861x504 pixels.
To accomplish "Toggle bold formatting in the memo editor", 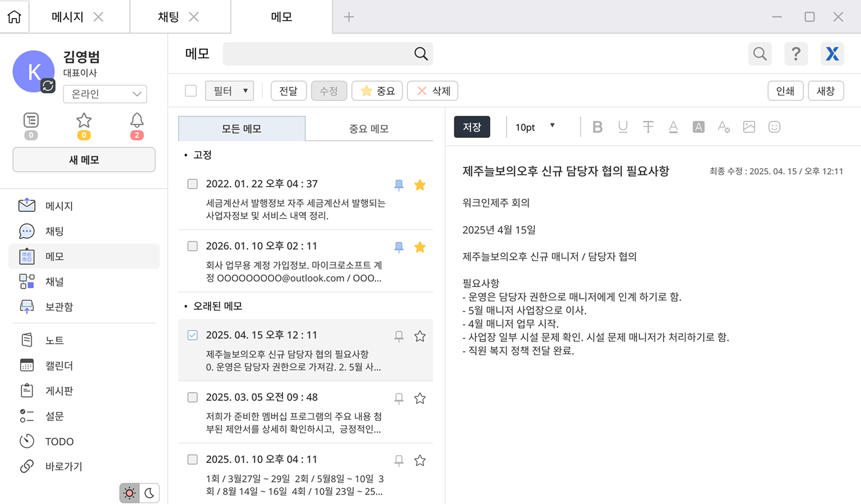I will pyautogui.click(x=598, y=127).
